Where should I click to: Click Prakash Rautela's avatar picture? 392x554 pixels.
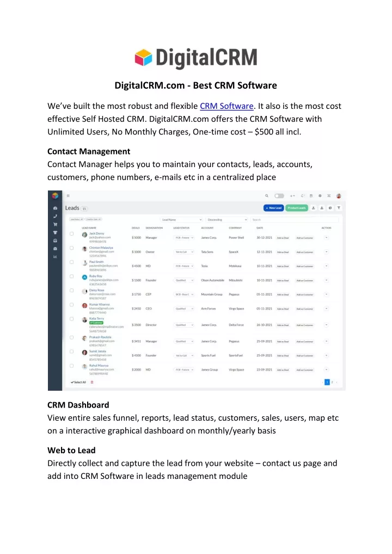[84, 338]
